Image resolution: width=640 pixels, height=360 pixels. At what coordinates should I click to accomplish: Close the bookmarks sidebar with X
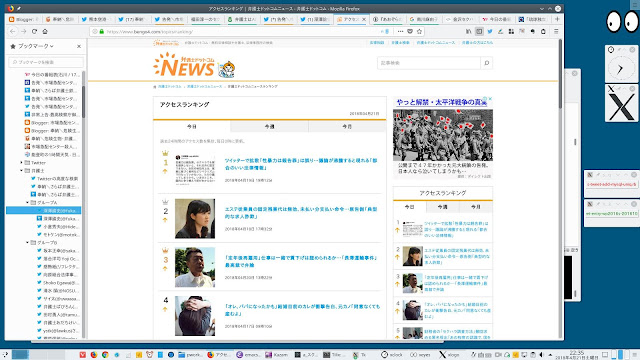coord(79,46)
